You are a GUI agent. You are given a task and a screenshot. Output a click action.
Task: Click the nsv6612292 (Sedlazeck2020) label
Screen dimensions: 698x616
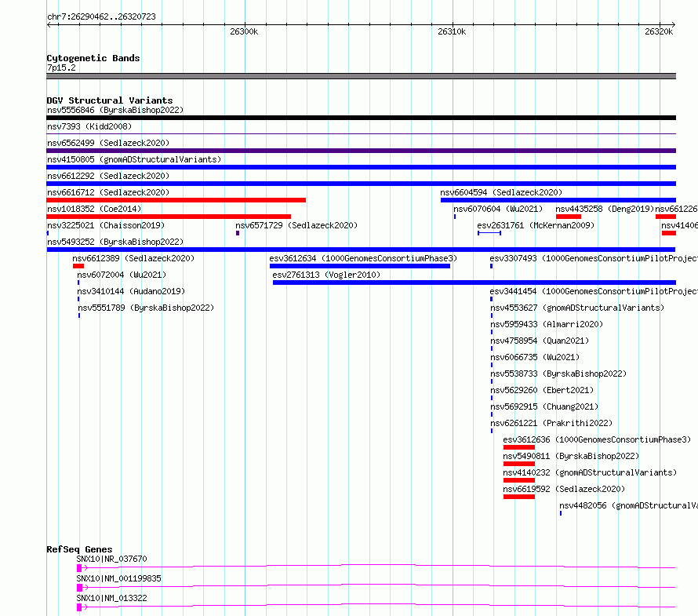click(108, 176)
